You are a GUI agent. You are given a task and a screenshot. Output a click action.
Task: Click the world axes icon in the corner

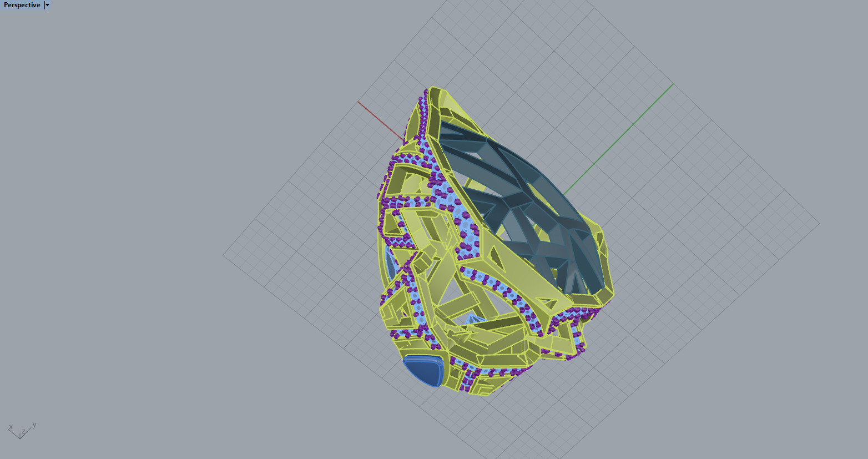(x=22, y=430)
